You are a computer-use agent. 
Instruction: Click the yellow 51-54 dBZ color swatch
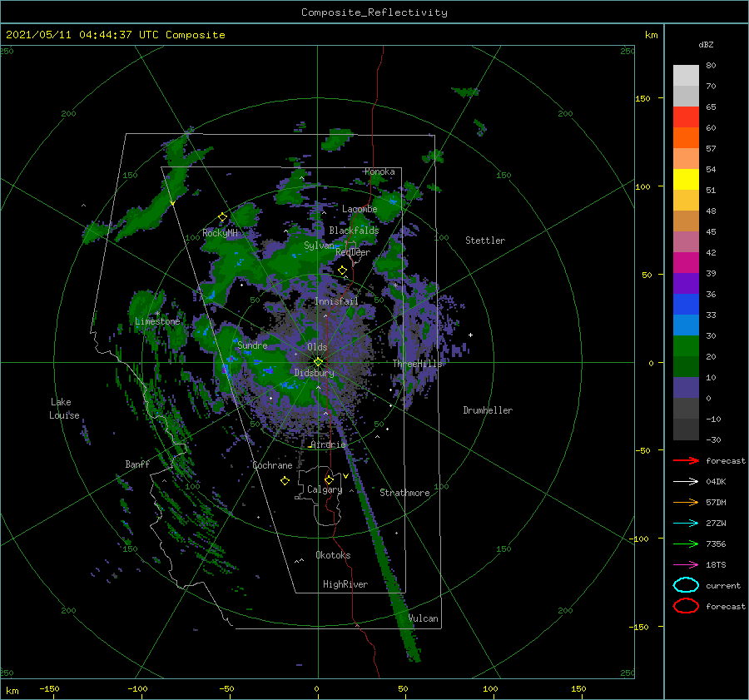pyautogui.click(x=686, y=180)
